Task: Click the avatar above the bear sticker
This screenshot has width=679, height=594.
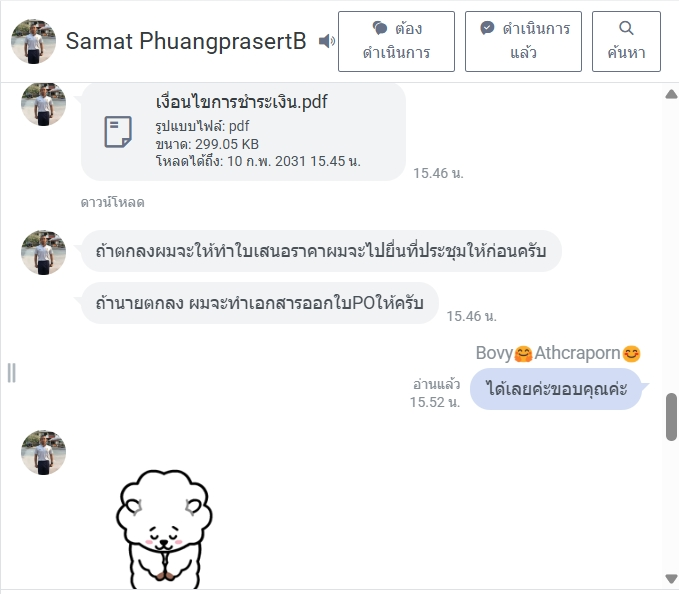Action: (x=43, y=452)
